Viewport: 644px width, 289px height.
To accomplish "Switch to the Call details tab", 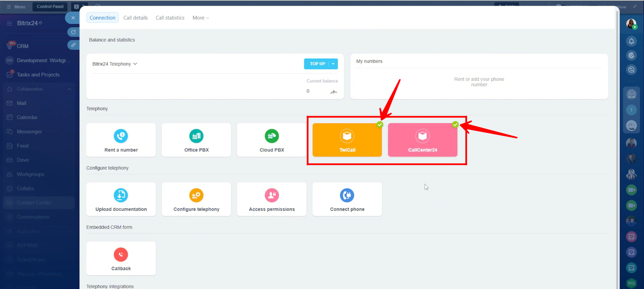I will point(136,18).
